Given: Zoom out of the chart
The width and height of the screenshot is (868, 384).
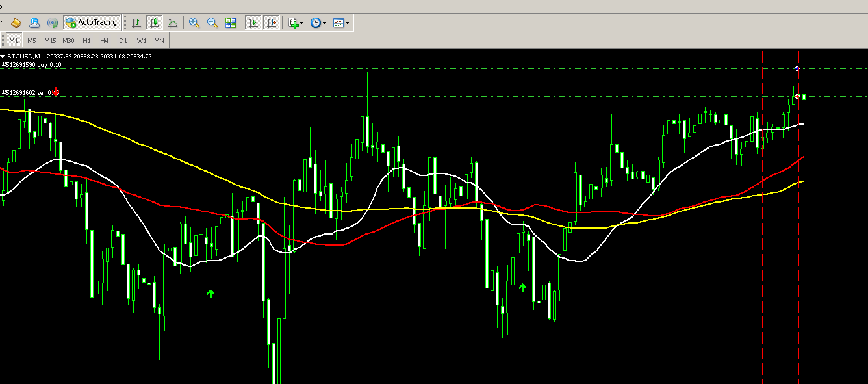Looking at the screenshot, I should (x=212, y=23).
